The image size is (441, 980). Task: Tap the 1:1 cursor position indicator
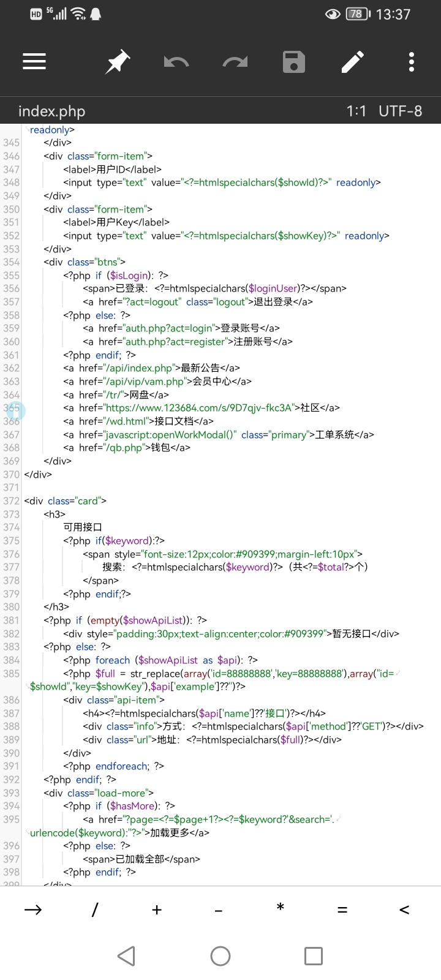click(356, 111)
